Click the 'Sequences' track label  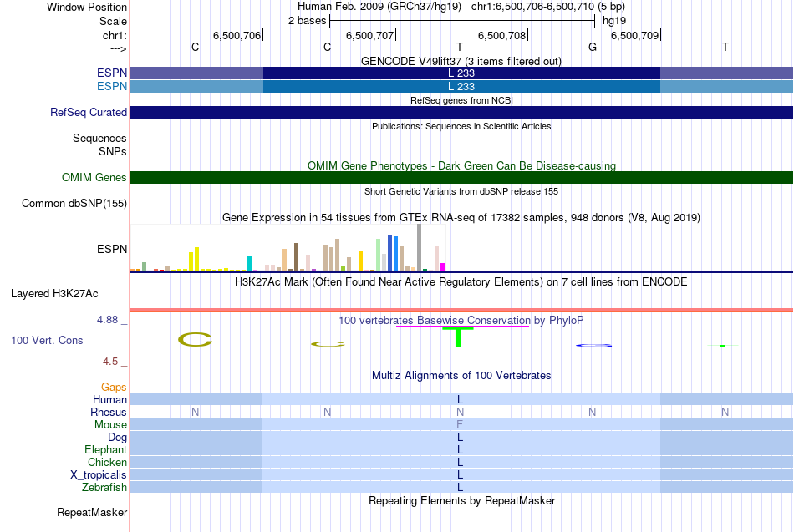(x=99, y=138)
